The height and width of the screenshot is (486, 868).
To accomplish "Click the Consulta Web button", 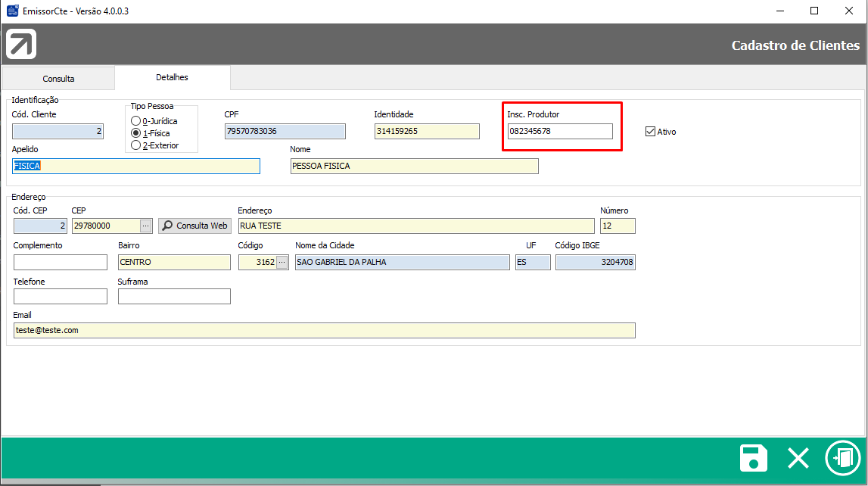I will 194,226.
